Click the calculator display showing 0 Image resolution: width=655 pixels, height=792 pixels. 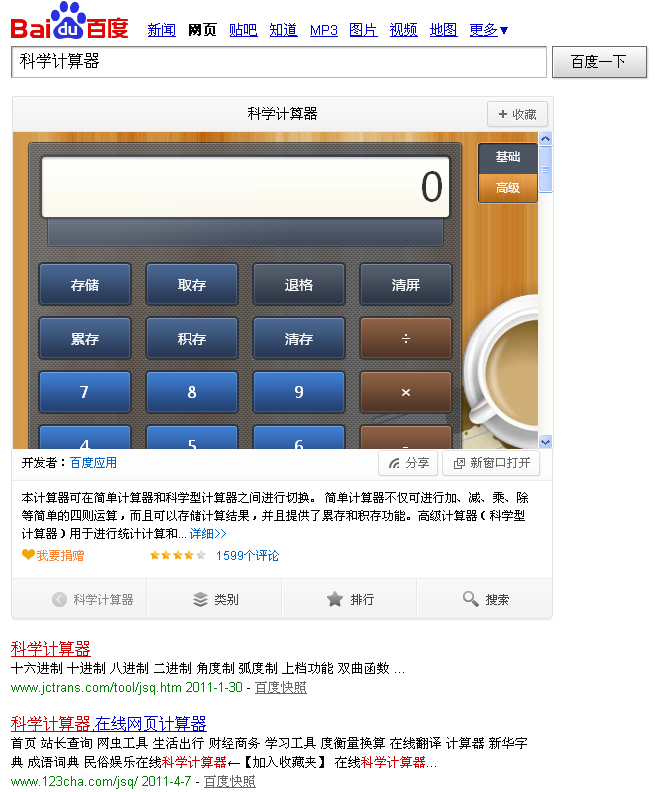click(245, 187)
